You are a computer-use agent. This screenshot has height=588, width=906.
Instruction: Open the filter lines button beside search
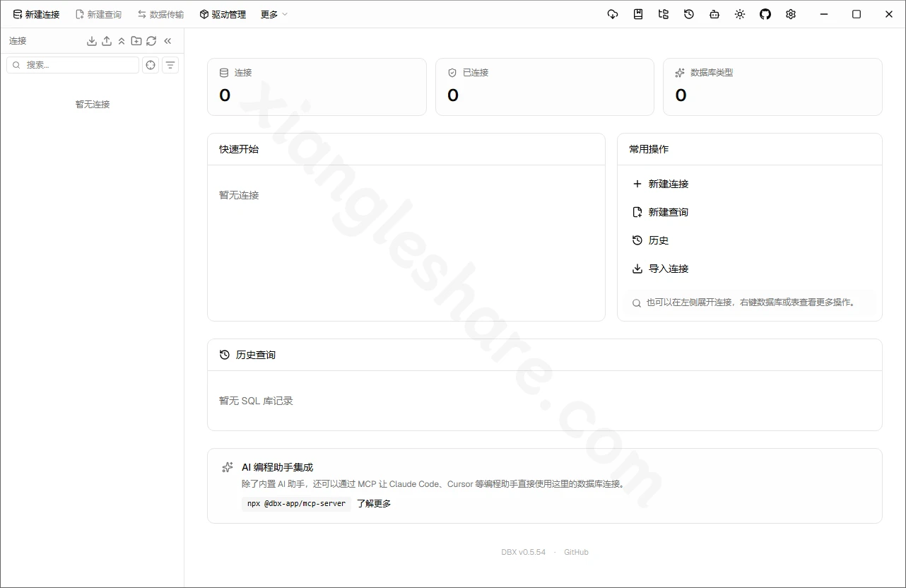click(170, 65)
